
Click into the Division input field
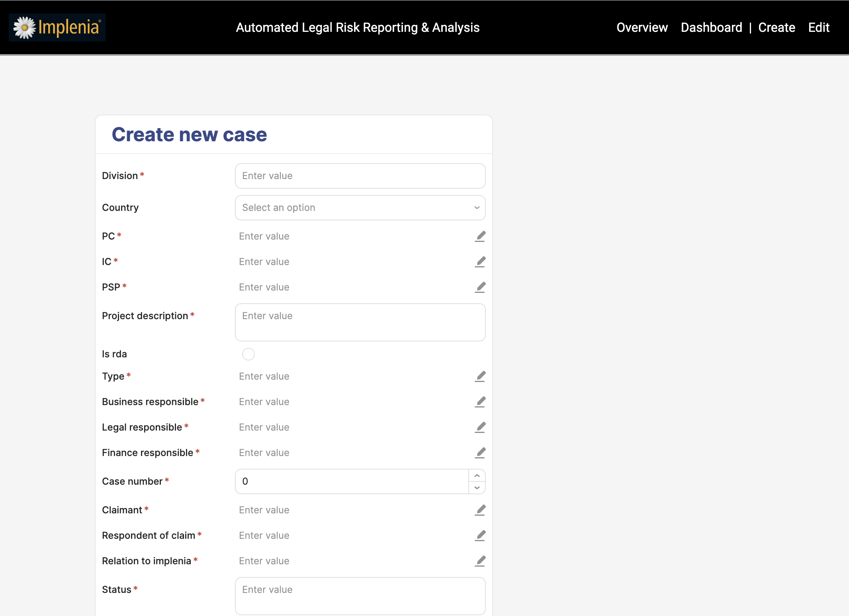[x=360, y=176]
